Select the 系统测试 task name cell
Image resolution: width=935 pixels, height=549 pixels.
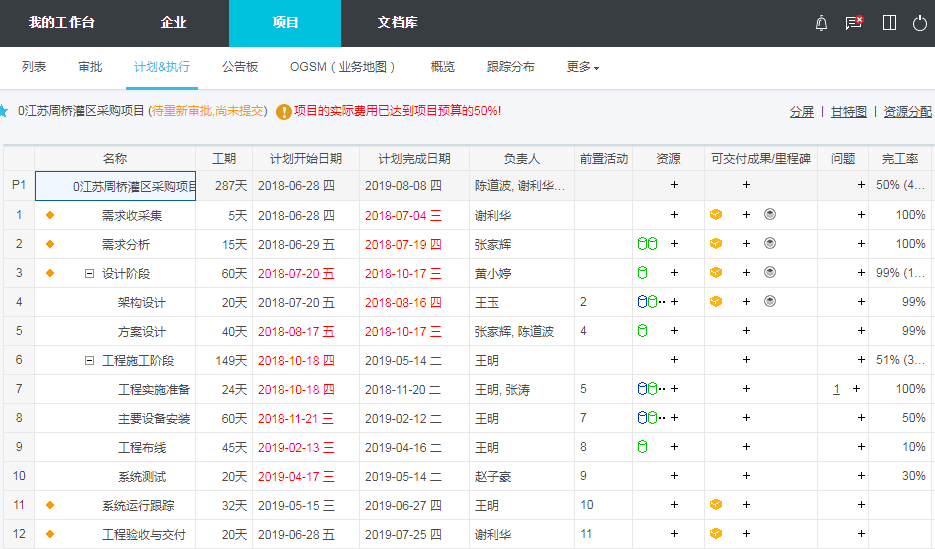point(142,476)
